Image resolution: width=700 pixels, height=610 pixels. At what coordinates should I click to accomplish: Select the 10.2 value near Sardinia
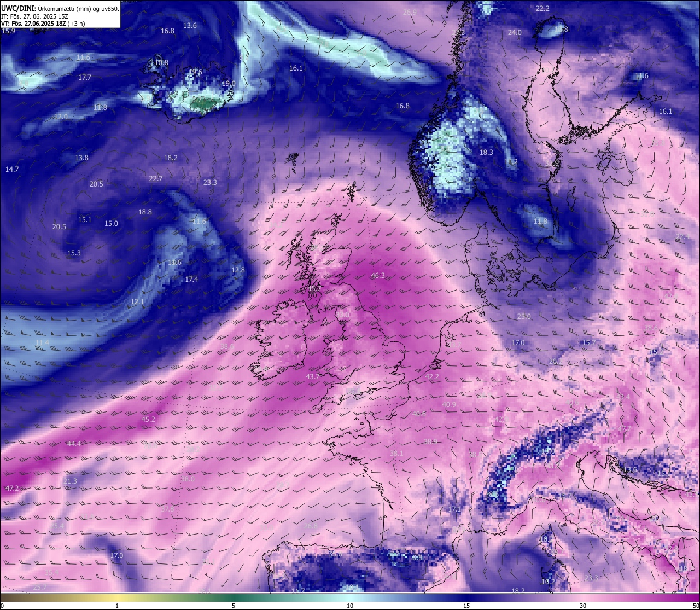coord(548,582)
